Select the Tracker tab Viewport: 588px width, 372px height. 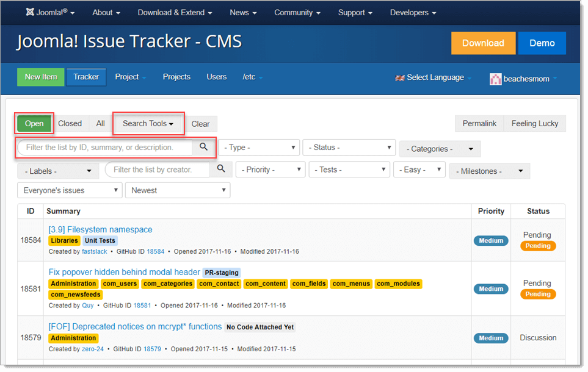(86, 77)
